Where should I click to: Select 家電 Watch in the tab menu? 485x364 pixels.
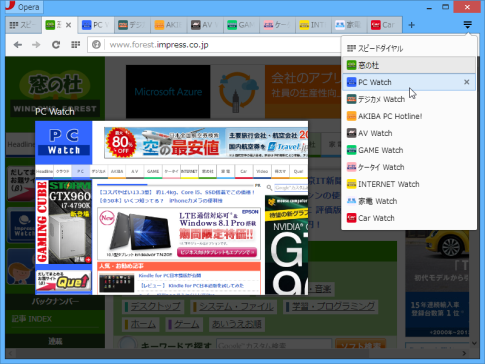tap(409, 201)
